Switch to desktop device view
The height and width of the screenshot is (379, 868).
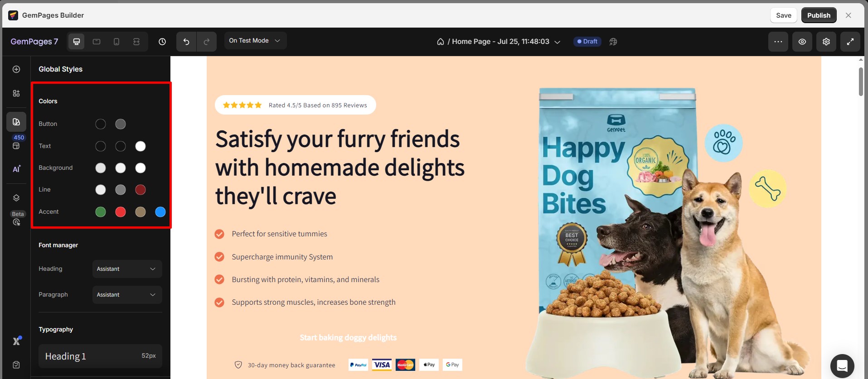(x=77, y=42)
